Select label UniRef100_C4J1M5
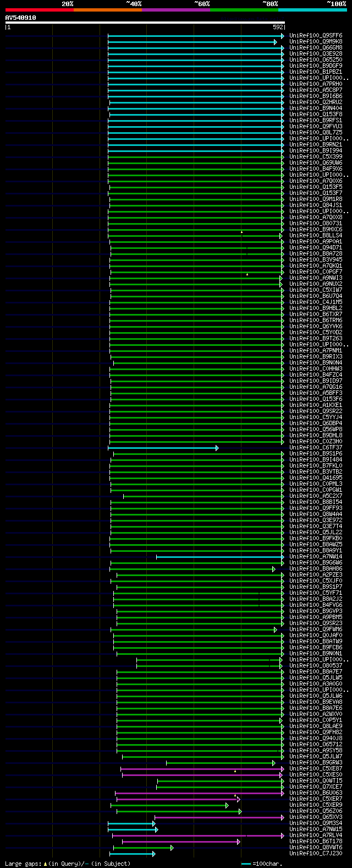 [x=315, y=302]
